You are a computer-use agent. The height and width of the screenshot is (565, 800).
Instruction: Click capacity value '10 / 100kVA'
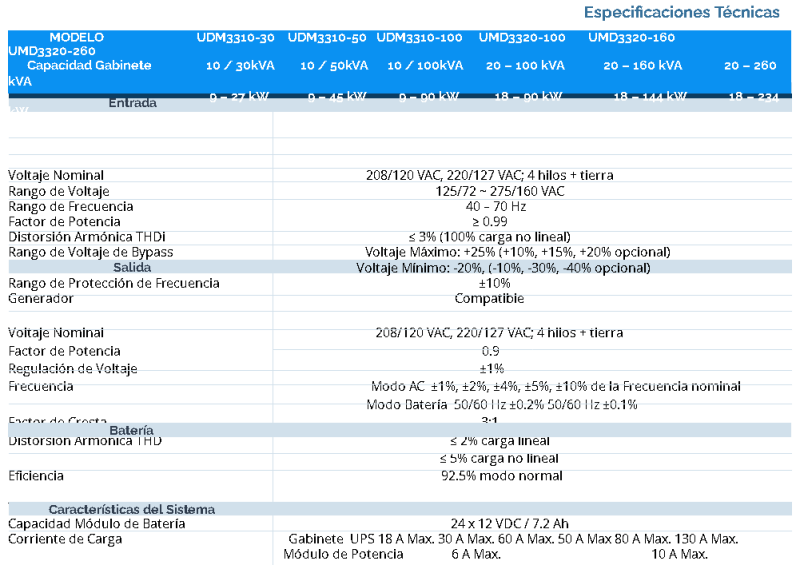425,66
